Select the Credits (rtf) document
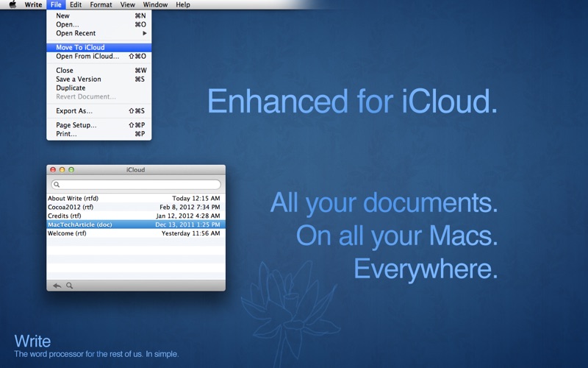 pyautogui.click(x=136, y=216)
